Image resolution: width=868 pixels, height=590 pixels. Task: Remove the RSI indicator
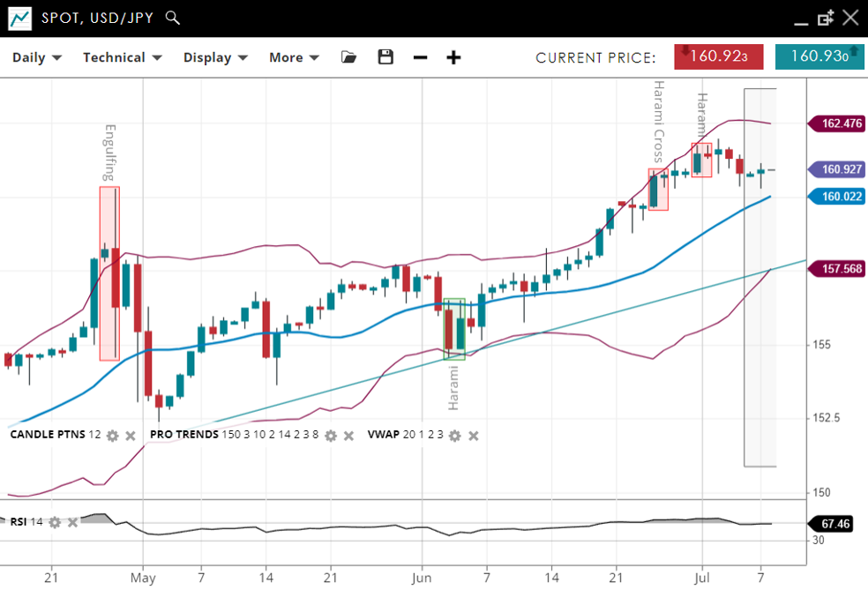tap(73, 522)
